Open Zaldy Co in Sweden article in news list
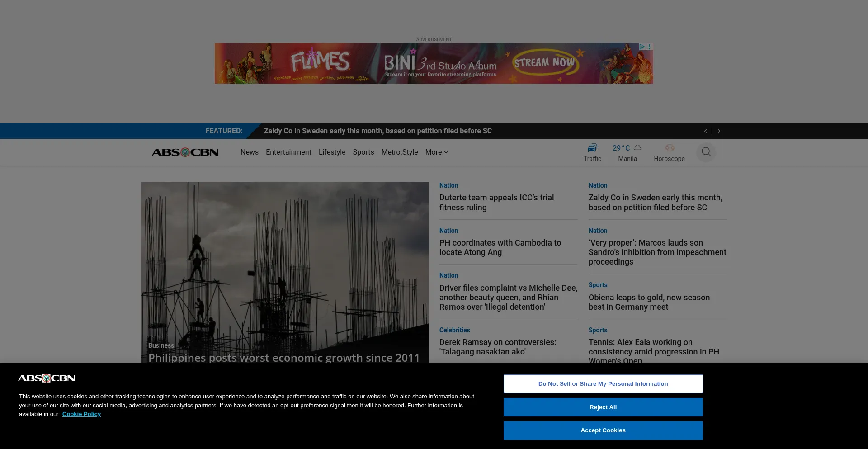Image resolution: width=868 pixels, height=449 pixels. (x=656, y=203)
